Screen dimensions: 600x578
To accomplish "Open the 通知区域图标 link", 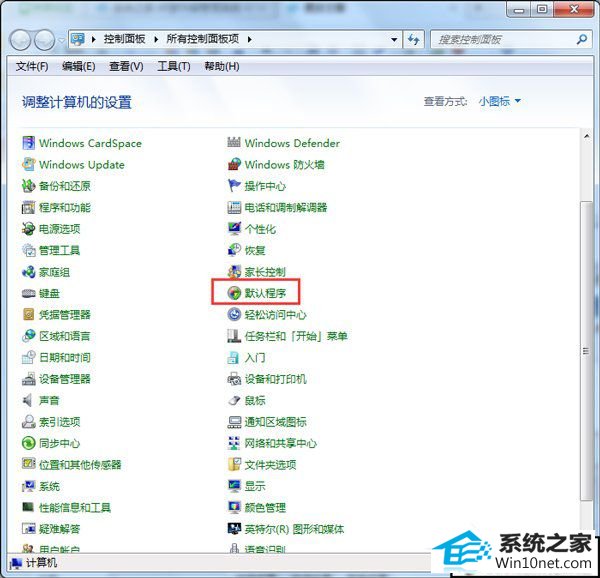I will pyautogui.click(x=276, y=422).
